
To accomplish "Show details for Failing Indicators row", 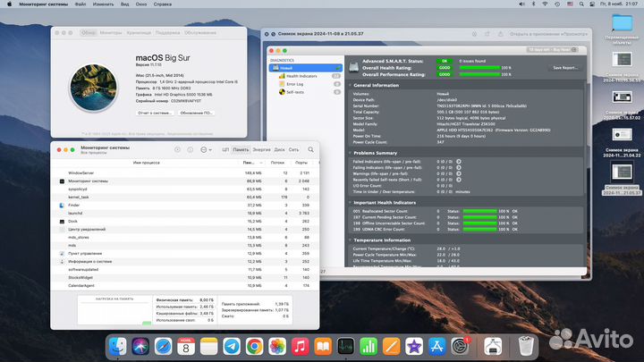I will point(459,167).
